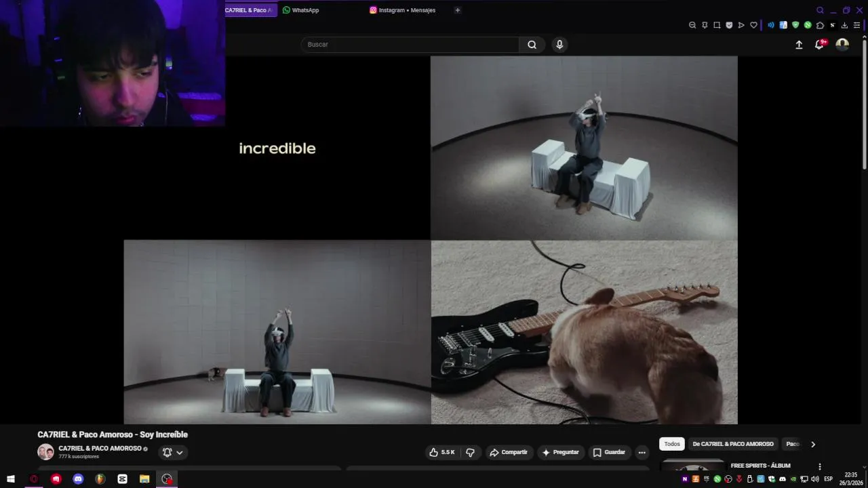Open the three-dot more actions menu
868x488 pixels.
coord(642,452)
